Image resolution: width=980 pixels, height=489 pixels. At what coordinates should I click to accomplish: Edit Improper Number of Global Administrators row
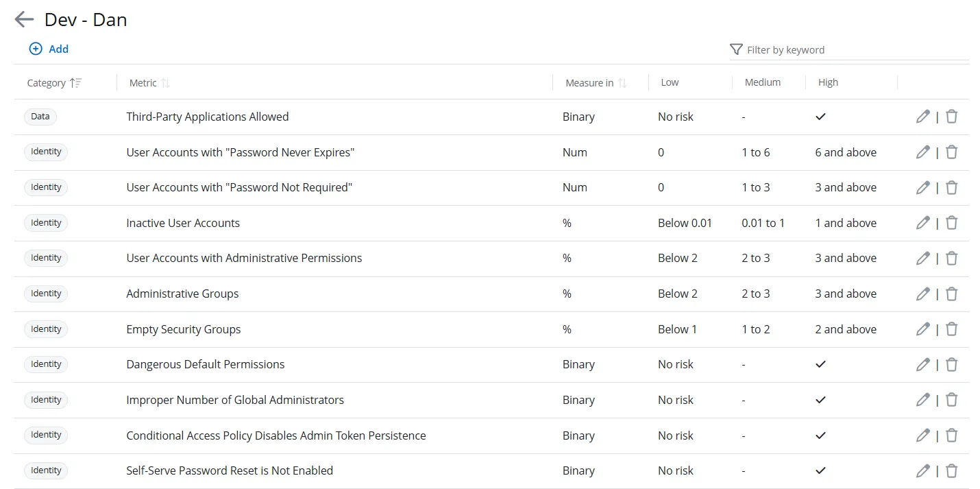[x=923, y=400]
